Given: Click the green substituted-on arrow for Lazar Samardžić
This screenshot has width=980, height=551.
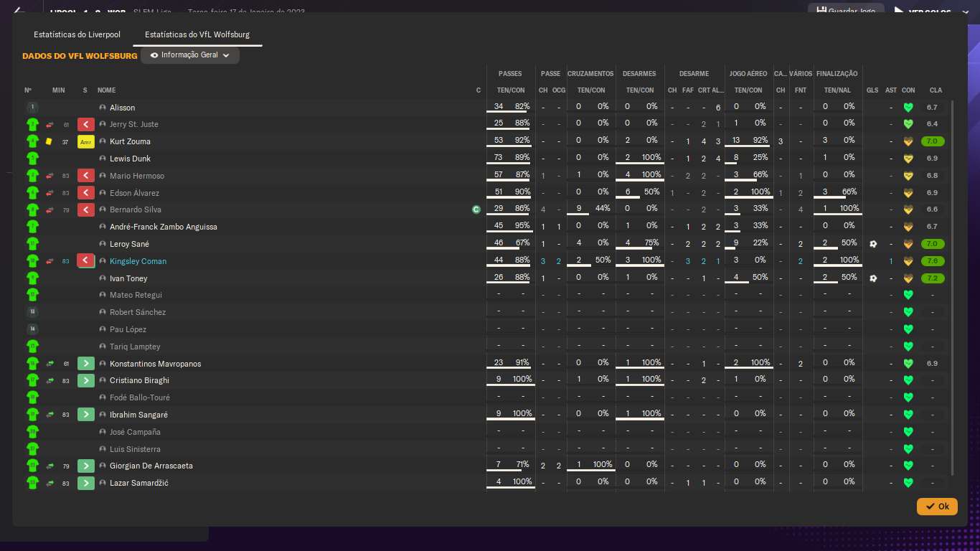Looking at the screenshot, I should 86,483.
